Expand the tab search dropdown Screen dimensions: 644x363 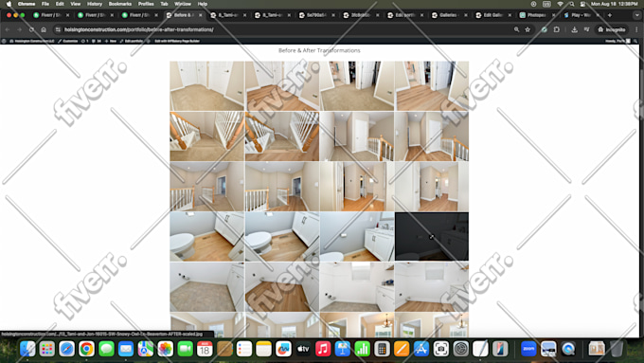tap(637, 15)
